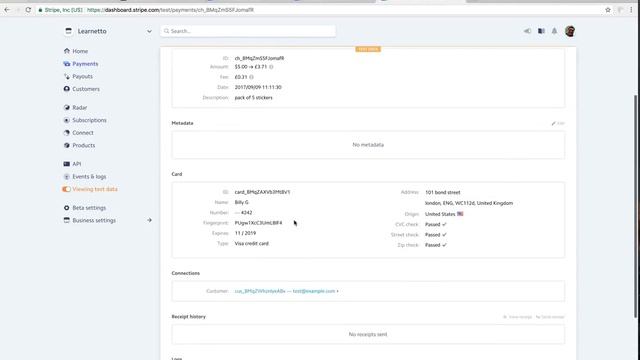Click the secure lock site info
640x360 pixels.
40,10
